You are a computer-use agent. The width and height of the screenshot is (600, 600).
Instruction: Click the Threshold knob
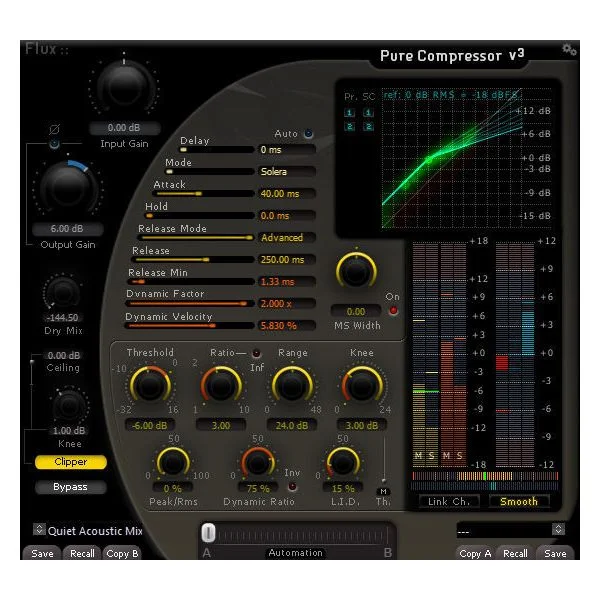[x=150, y=385]
